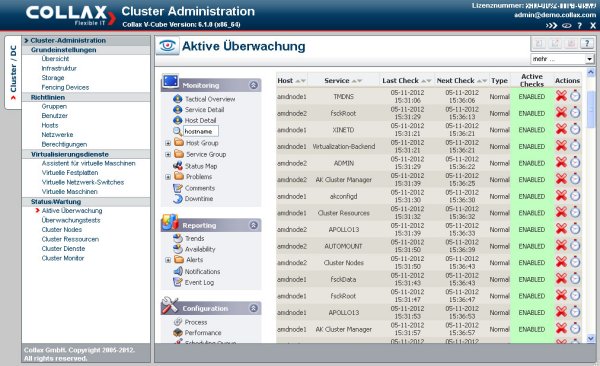
Task: Open Benutzer menu entry
Action: (x=55, y=116)
